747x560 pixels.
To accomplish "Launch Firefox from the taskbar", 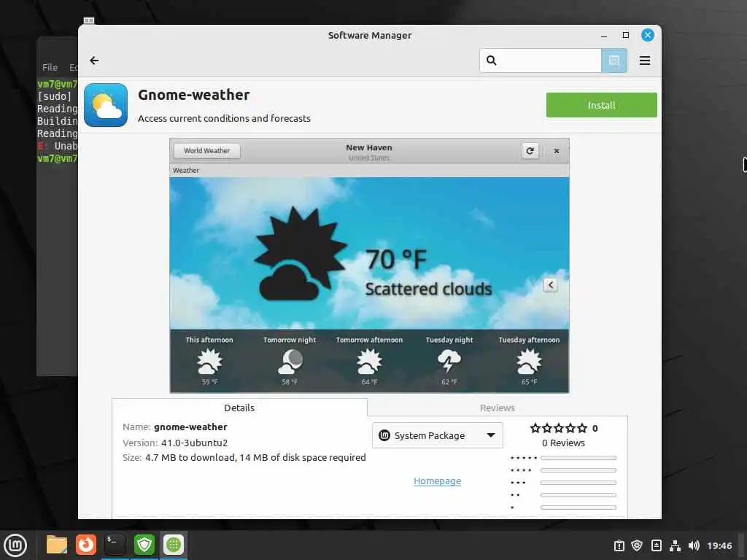I will coord(86,545).
